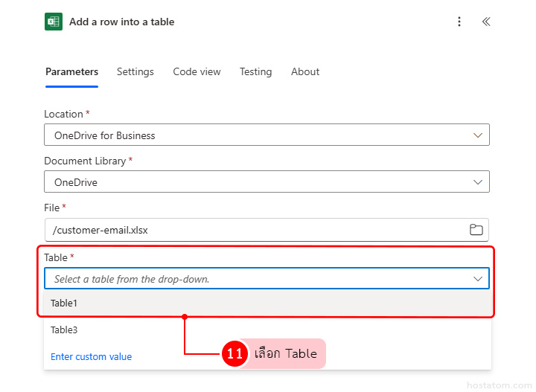Select the Testing tab
The height and width of the screenshot is (392, 536).
tap(255, 72)
